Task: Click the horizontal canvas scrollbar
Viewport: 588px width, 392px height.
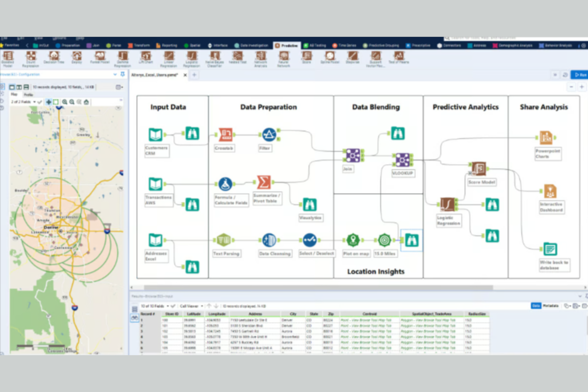Action: point(318,288)
